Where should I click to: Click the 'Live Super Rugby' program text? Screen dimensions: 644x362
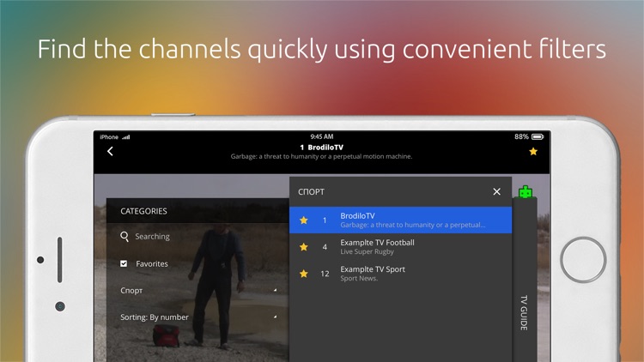(367, 251)
